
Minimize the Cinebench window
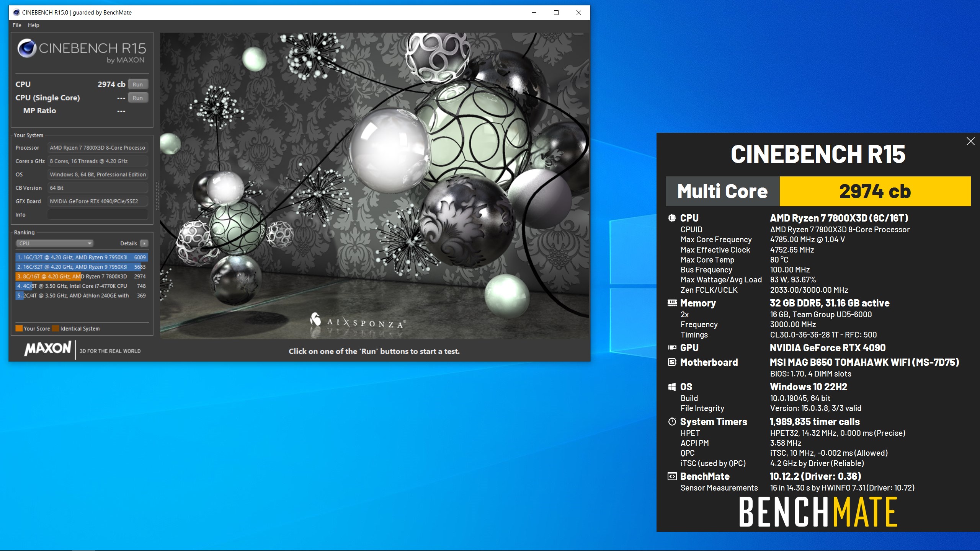pyautogui.click(x=534, y=13)
